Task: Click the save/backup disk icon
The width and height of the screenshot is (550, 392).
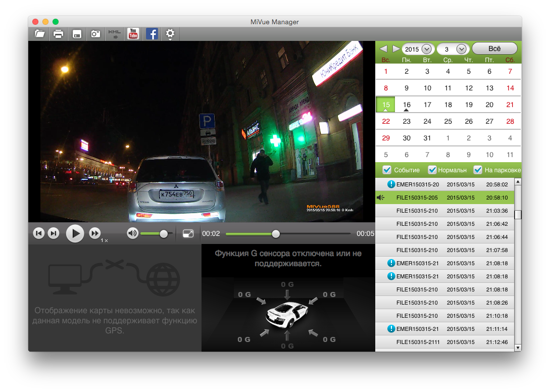Action: 77,34
